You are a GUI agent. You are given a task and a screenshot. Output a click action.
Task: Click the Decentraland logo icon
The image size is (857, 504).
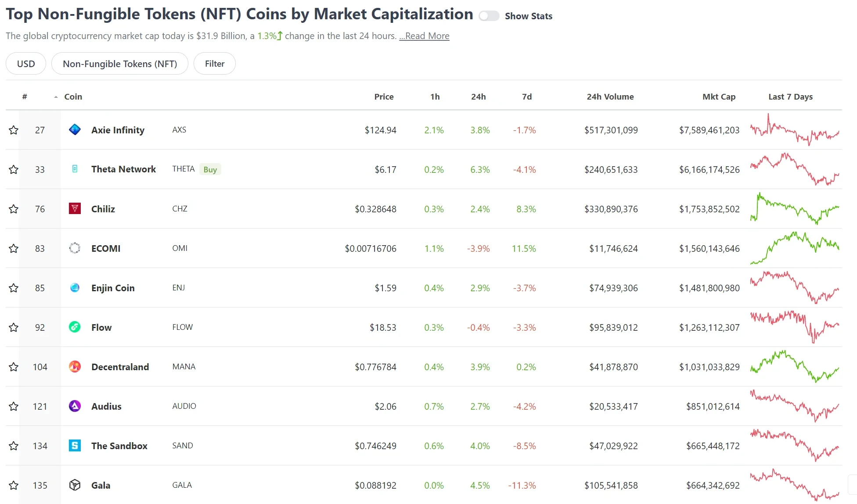pos(75,367)
